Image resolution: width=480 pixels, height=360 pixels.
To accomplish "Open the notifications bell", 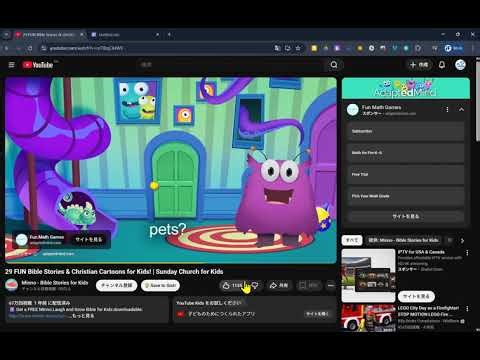I will (x=442, y=65).
